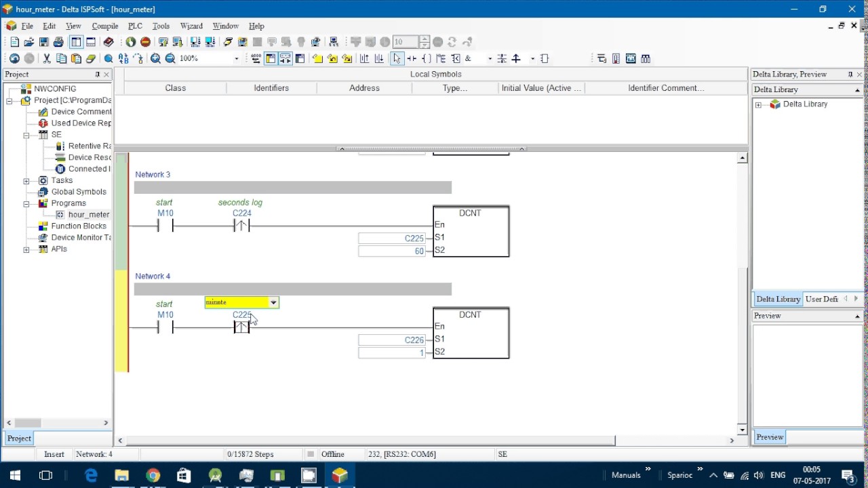
Task: Click the Open project folder icon
Action: tap(29, 42)
